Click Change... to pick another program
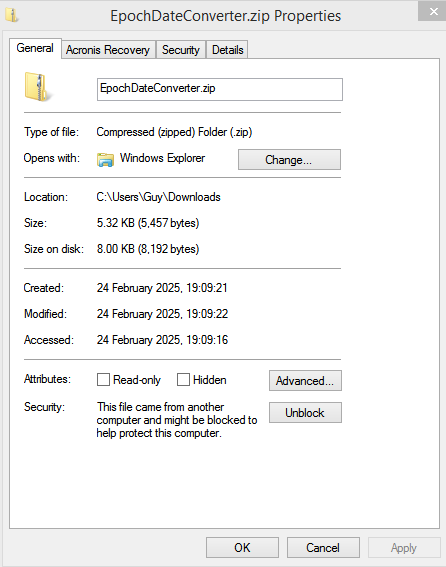This screenshot has height=567, width=446. click(289, 159)
